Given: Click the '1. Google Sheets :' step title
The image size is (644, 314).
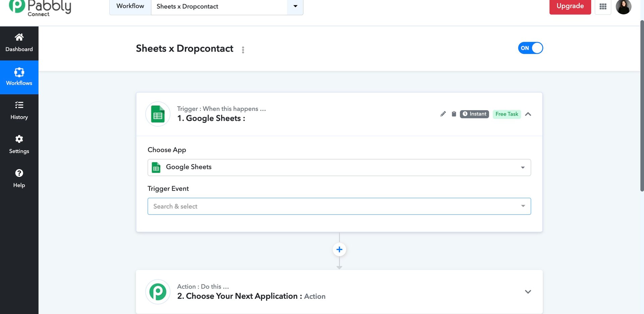Looking at the screenshot, I should click(x=211, y=119).
